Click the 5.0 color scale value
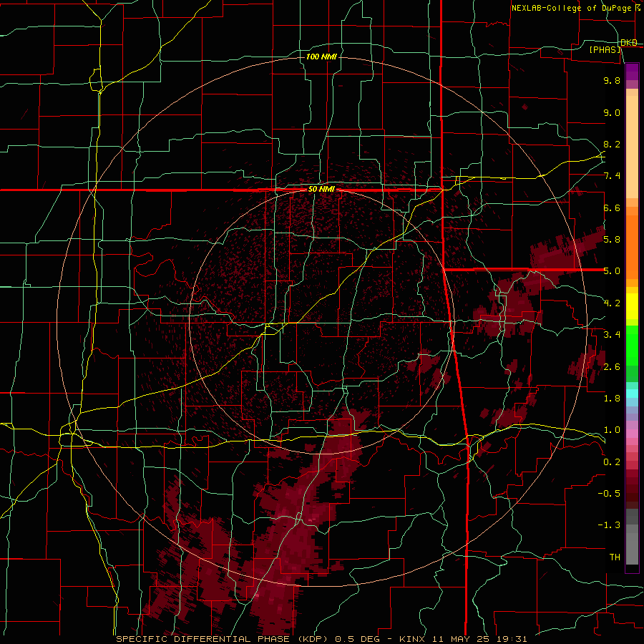 (x=612, y=271)
